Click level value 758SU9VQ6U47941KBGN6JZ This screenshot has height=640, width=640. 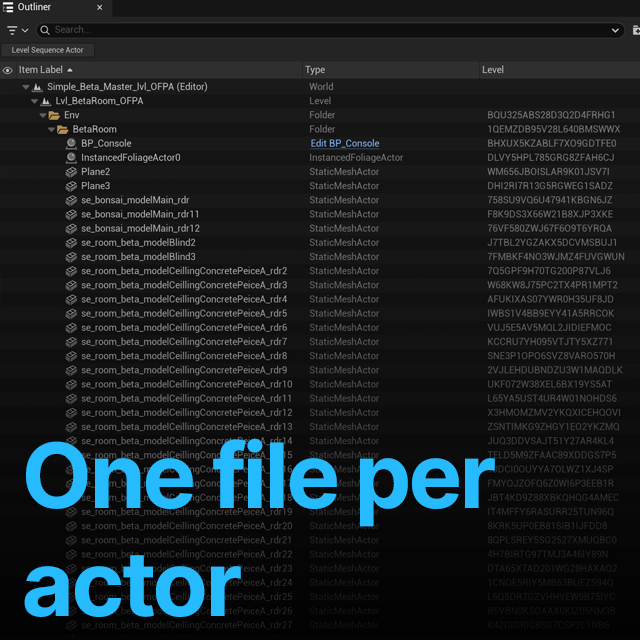pyautogui.click(x=550, y=200)
